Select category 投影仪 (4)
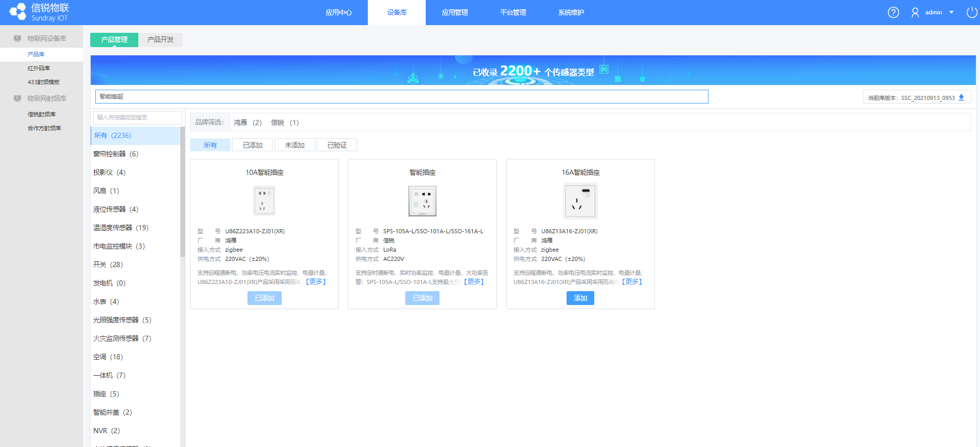This screenshot has width=980, height=447. [135, 172]
